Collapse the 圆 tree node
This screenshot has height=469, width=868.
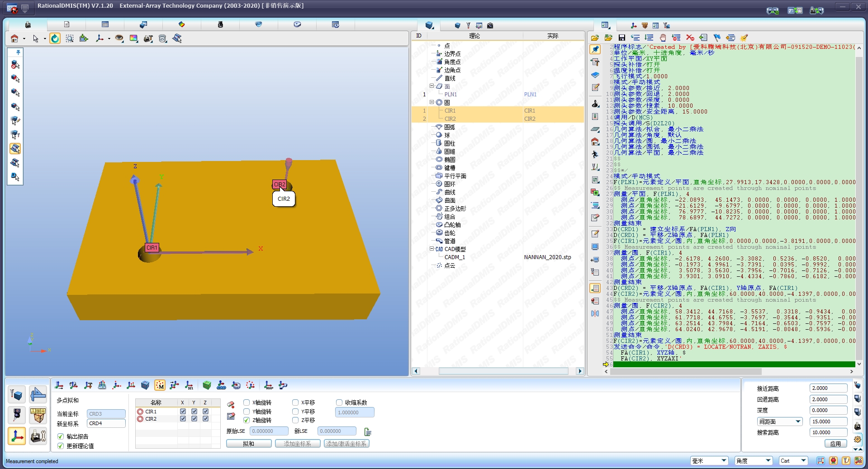pyautogui.click(x=432, y=102)
